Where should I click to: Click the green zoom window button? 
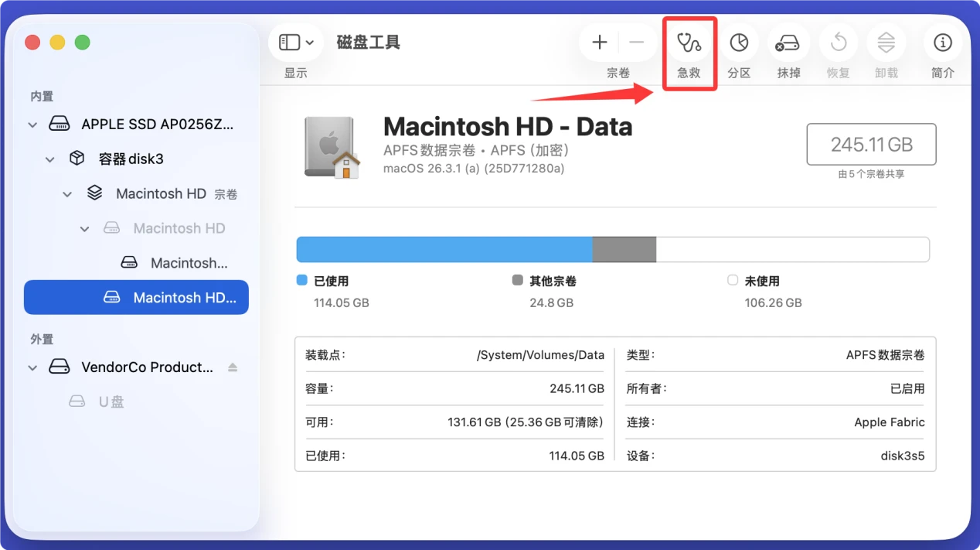[x=82, y=43]
